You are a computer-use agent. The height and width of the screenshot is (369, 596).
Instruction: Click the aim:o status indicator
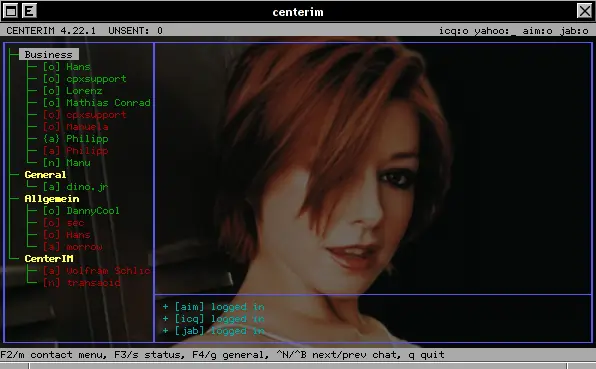tap(537, 31)
